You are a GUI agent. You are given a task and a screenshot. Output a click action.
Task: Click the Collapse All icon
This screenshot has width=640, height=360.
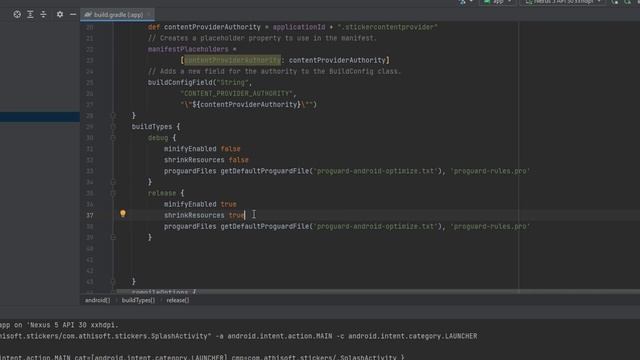43,14
